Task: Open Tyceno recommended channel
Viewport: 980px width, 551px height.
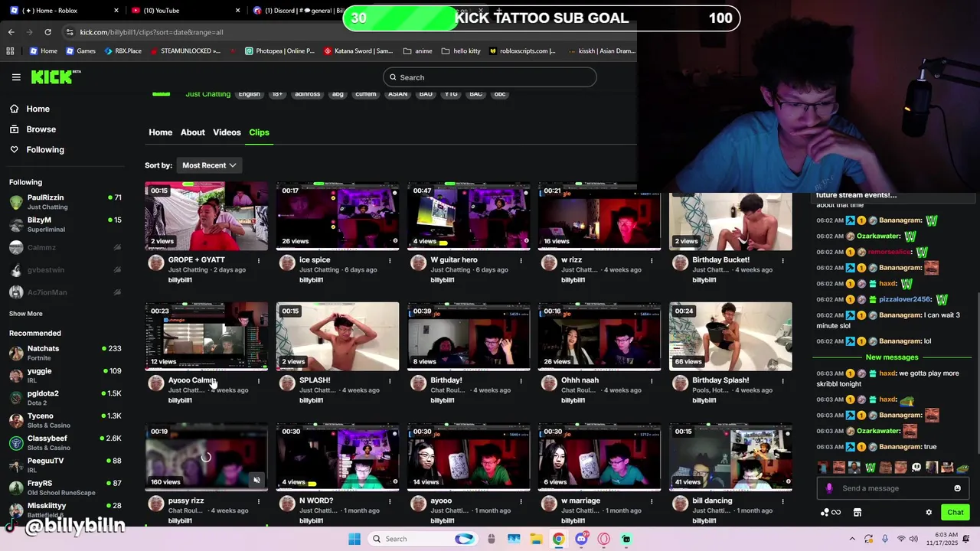Action: point(65,420)
